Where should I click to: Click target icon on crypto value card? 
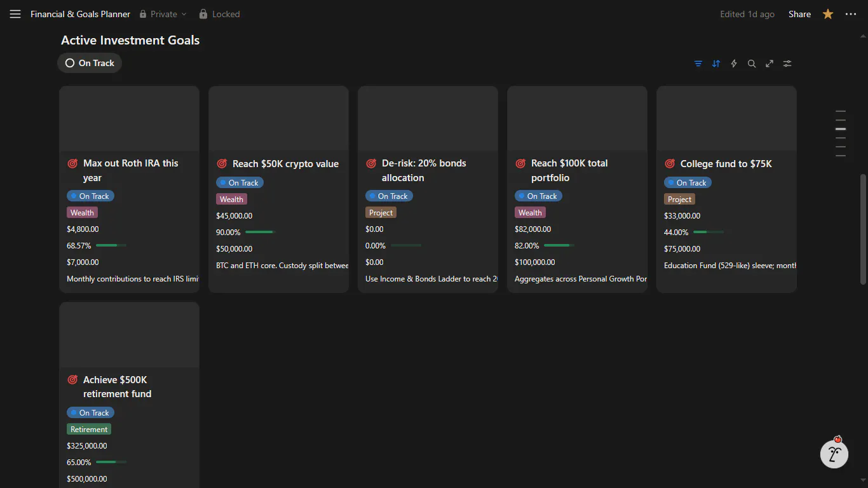pos(222,164)
